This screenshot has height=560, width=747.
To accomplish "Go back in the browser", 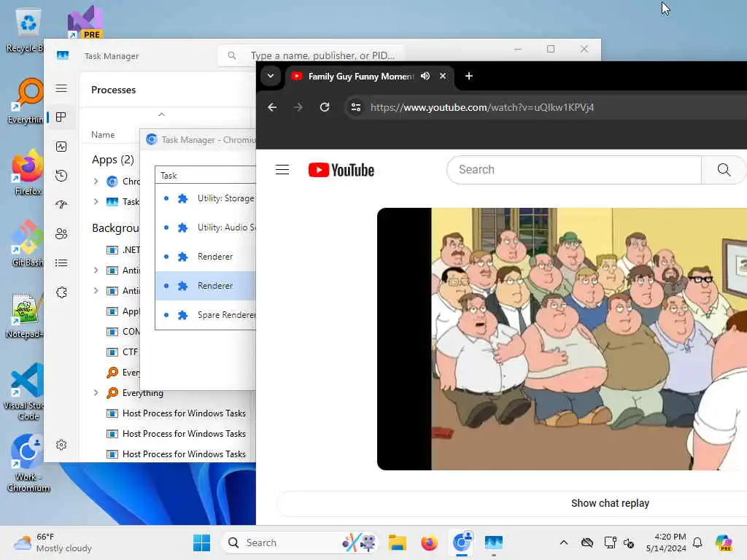I will [x=272, y=107].
